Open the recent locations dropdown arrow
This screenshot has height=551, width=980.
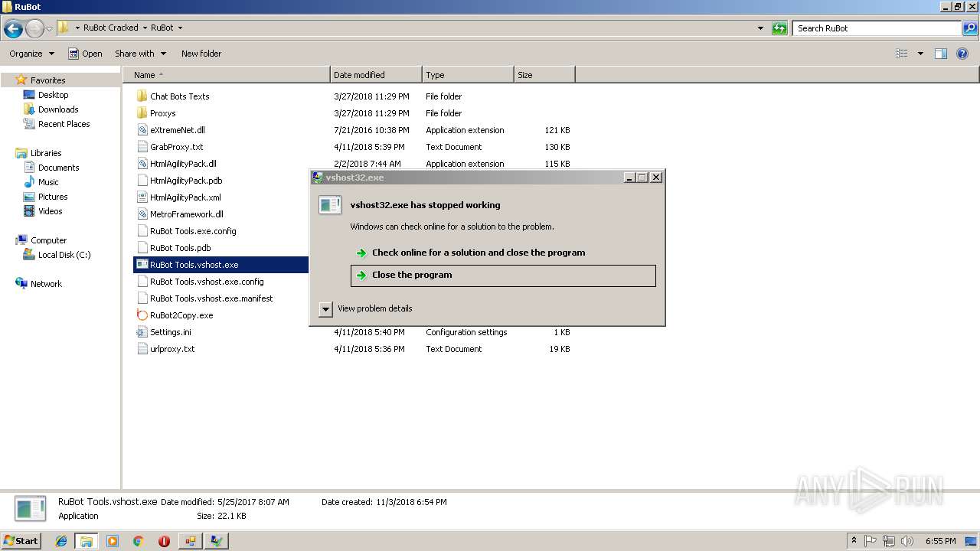click(x=50, y=28)
